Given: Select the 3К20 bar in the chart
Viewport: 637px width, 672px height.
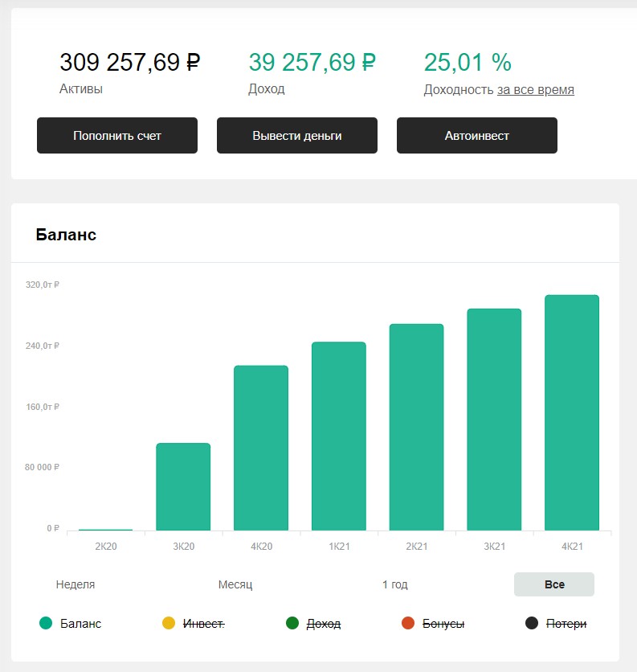Looking at the screenshot, I should coord(183,486).
